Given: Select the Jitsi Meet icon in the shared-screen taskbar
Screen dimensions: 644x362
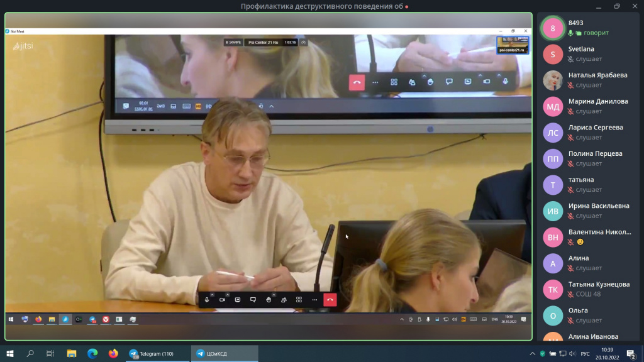Looking at the screenshot, I should tap(65, 319).
